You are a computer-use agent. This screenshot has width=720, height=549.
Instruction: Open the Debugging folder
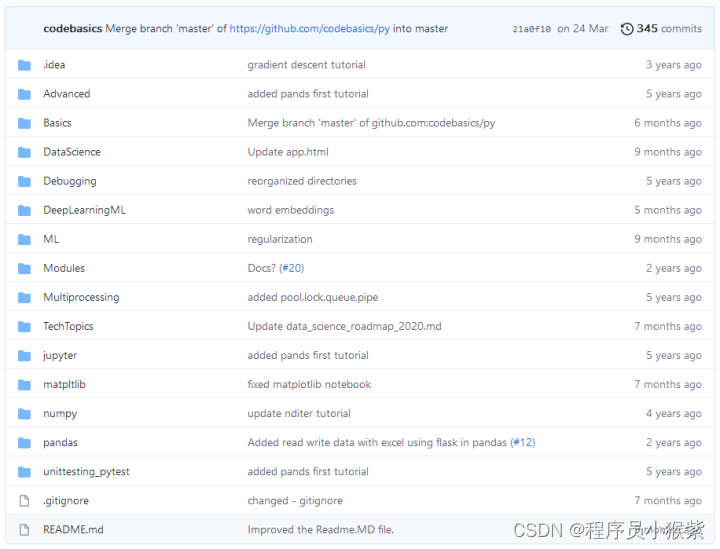(x=70, y=181)
